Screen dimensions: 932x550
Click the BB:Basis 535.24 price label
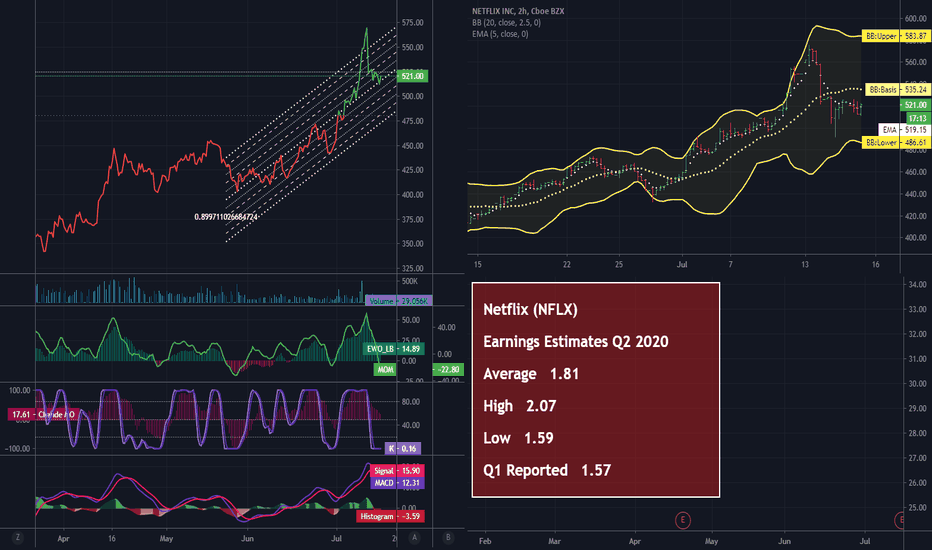coord(897,90)
